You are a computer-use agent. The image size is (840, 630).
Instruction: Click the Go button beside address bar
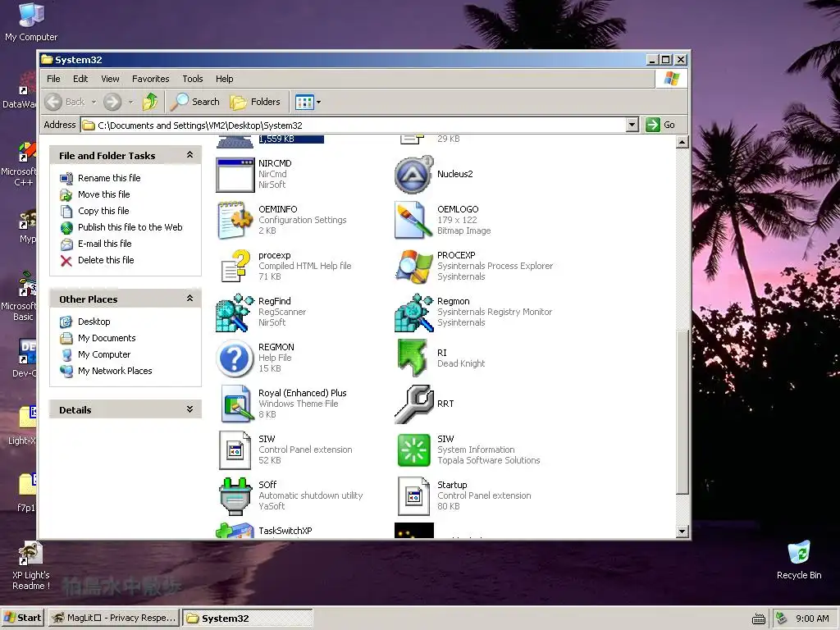click(x=660, y=125)
